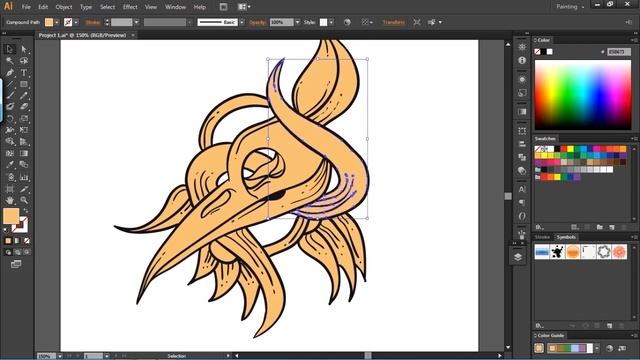This screenshot has width=640, height=360.
Task: Open the stroke weight dropdown
Action: 136,22
